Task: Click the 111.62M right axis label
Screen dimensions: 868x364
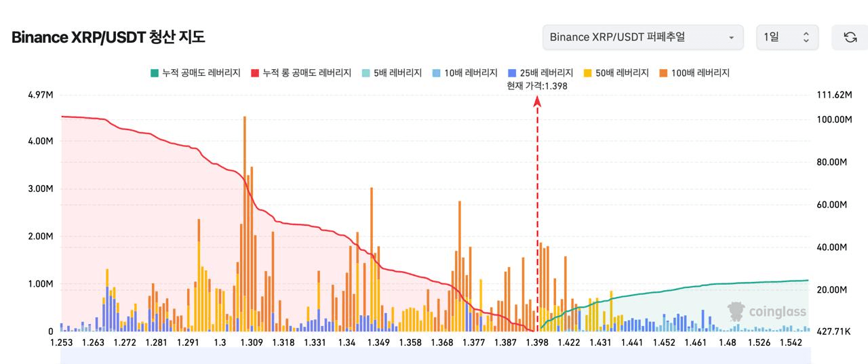Action: tap(834, 95)
